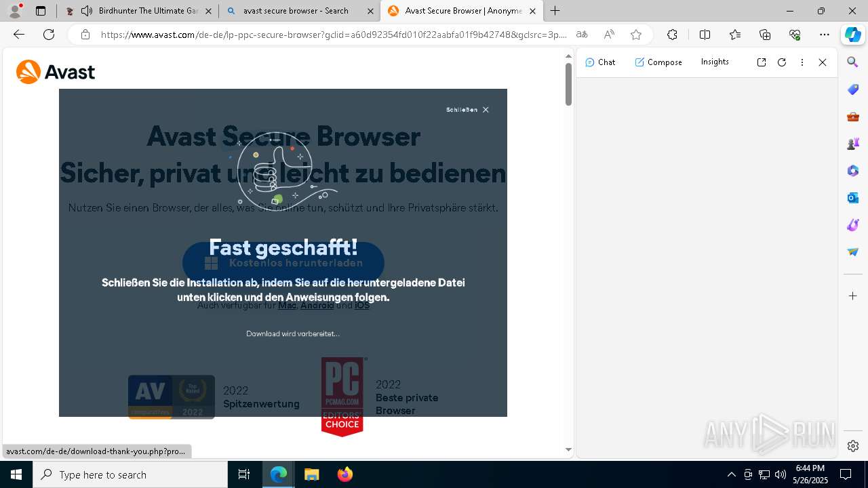This screenshot has height=488, width=868.
Task: Close overlay with Schließen button
Action: click(x=467, y=110)
